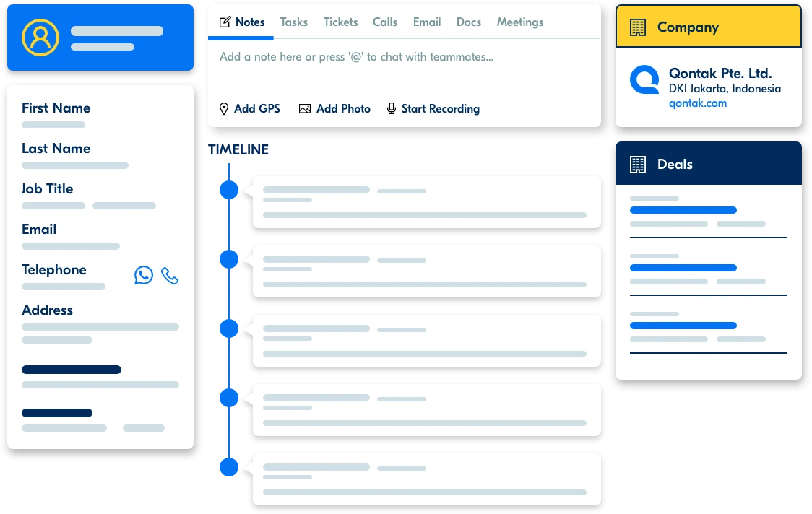Open the qontak.com link
This screenshot has height=514, width=812.
[x=698, y=103]
